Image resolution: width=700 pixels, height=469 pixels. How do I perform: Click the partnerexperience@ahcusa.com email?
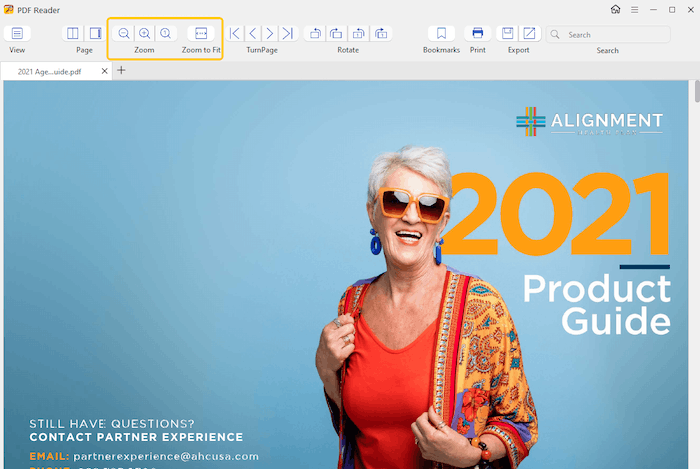point(166,457)
